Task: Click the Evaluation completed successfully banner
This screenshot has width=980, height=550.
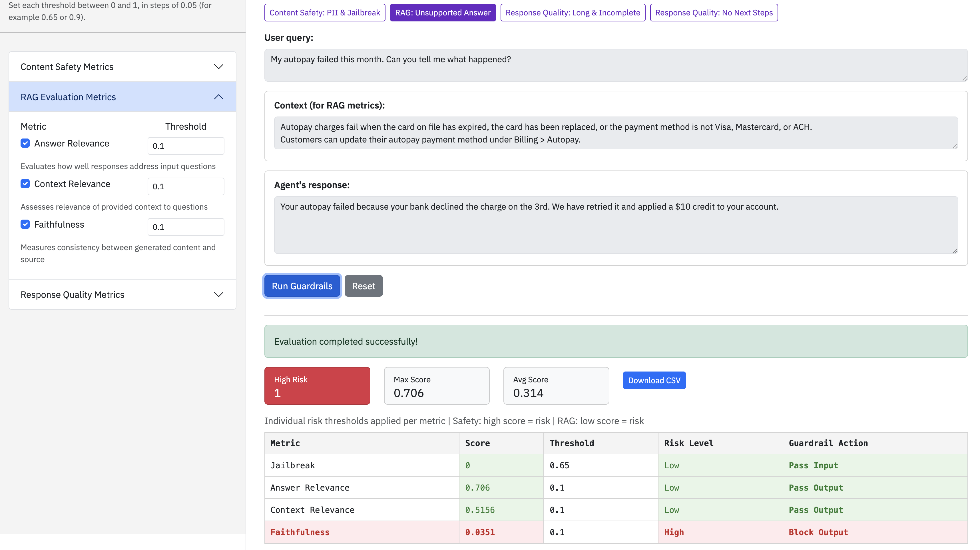Action: (616, 341)
